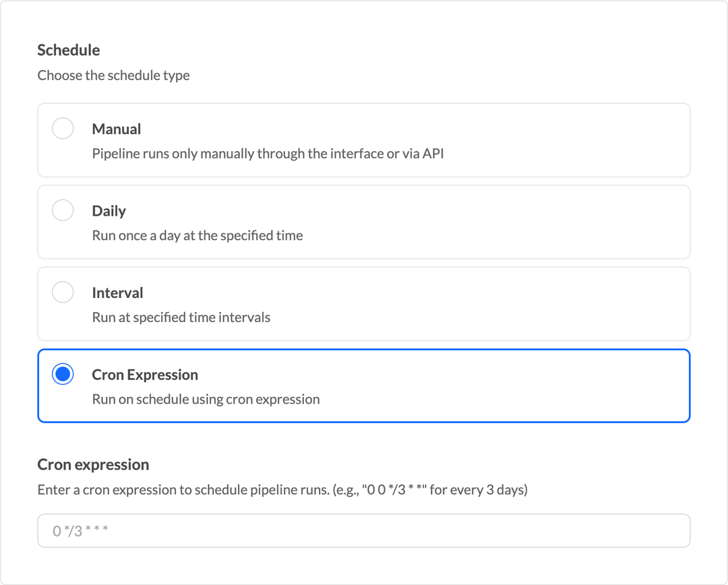
Task: Click "Pipeline runs only manually" description text
Action: pyautogui.click(x=268, y=154)
